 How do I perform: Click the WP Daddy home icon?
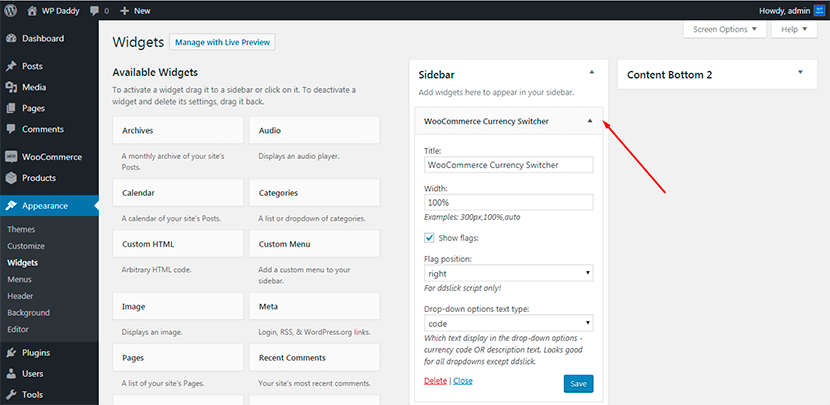tap(33, 10)
